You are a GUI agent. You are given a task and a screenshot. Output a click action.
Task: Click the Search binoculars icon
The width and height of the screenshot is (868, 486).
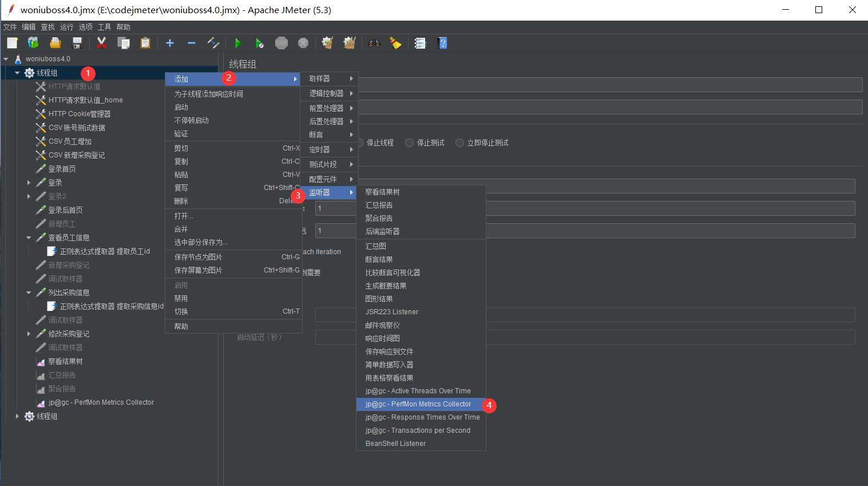374,43
